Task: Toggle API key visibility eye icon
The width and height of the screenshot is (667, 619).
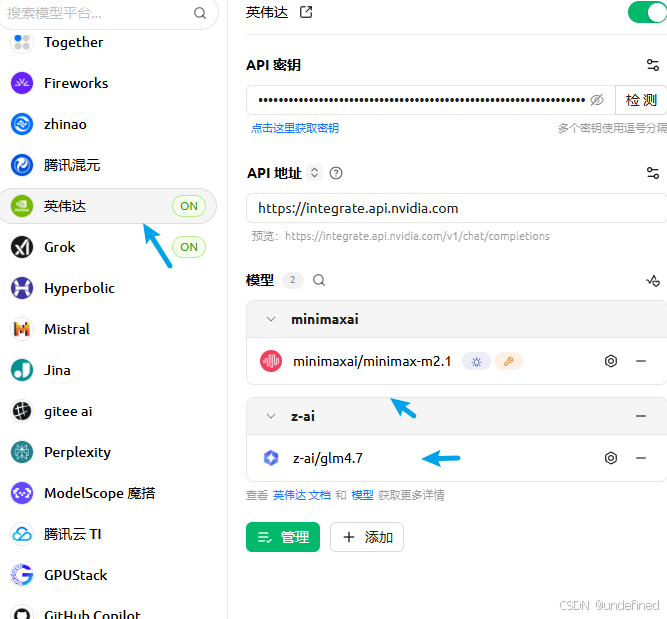Action: (x=597, y=100)
